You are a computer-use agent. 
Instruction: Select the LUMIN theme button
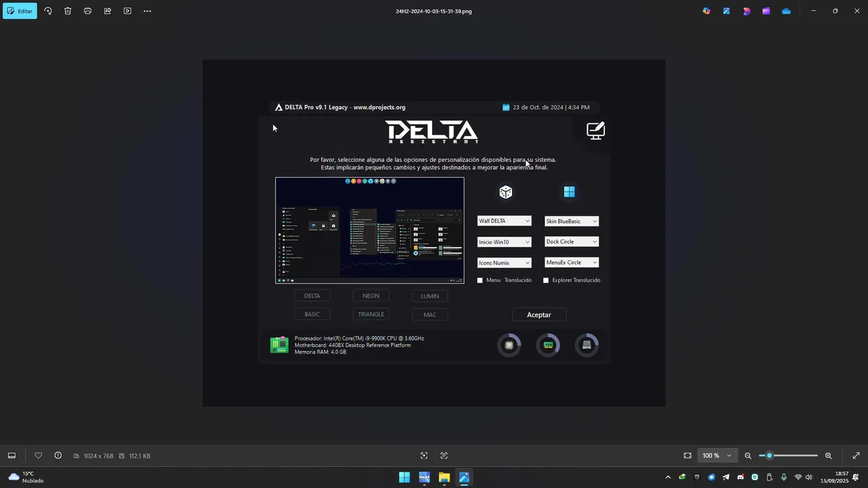[x=430, y=296]
